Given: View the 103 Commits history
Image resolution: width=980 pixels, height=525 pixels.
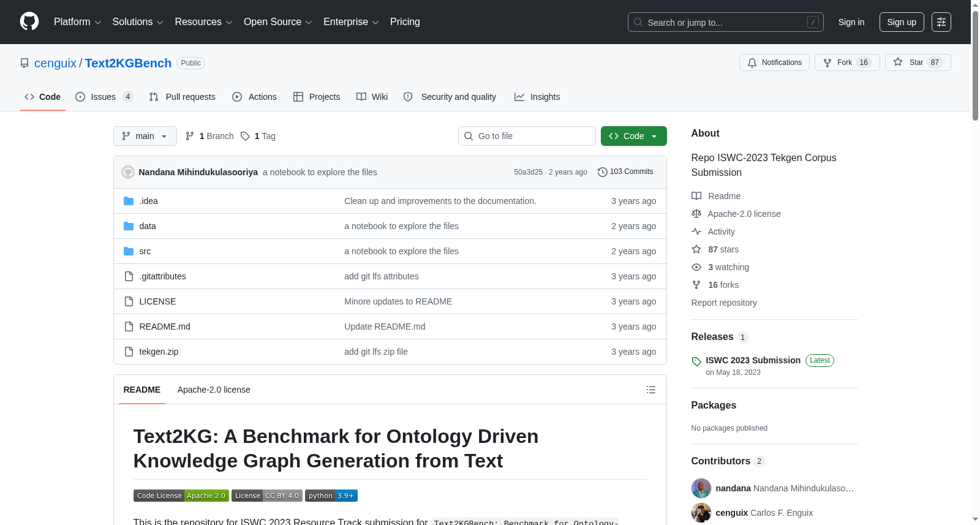Looking at the screenshot, I should tap(625, 172).
